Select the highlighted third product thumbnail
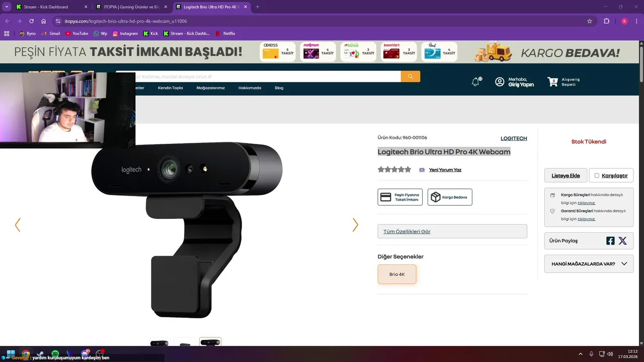Viewport: 644px width, 362px height. [210, 342]
